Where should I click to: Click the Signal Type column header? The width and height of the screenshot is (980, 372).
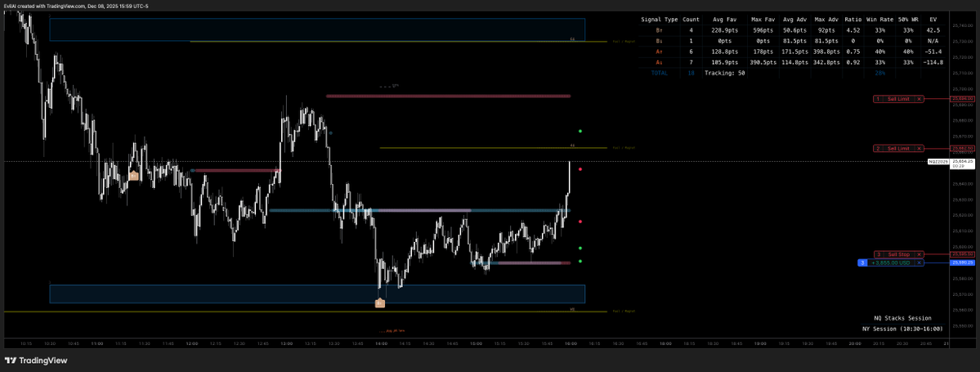coord(659,20)
